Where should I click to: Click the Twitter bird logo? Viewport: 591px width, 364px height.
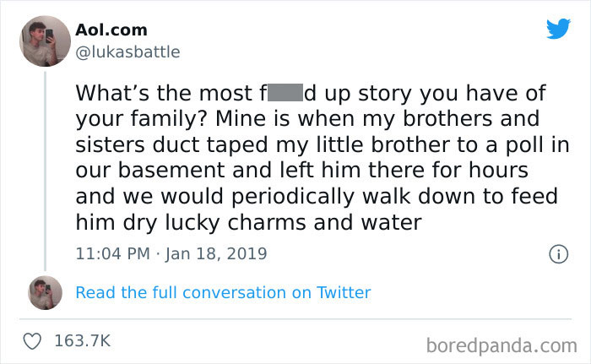click(558, 28)
